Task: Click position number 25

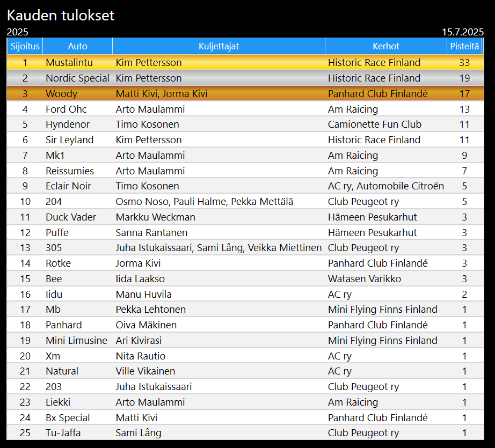Action: [x=25, y=432]
